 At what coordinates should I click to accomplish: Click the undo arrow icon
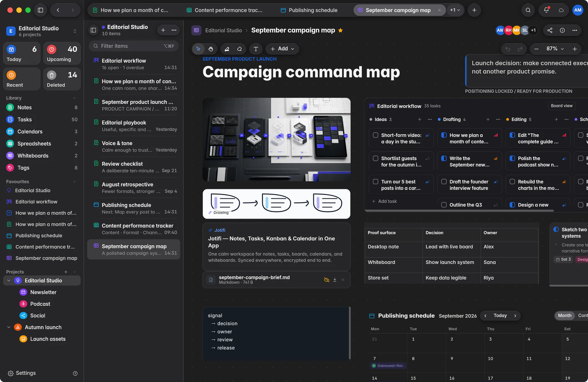[x=508, y=49]
